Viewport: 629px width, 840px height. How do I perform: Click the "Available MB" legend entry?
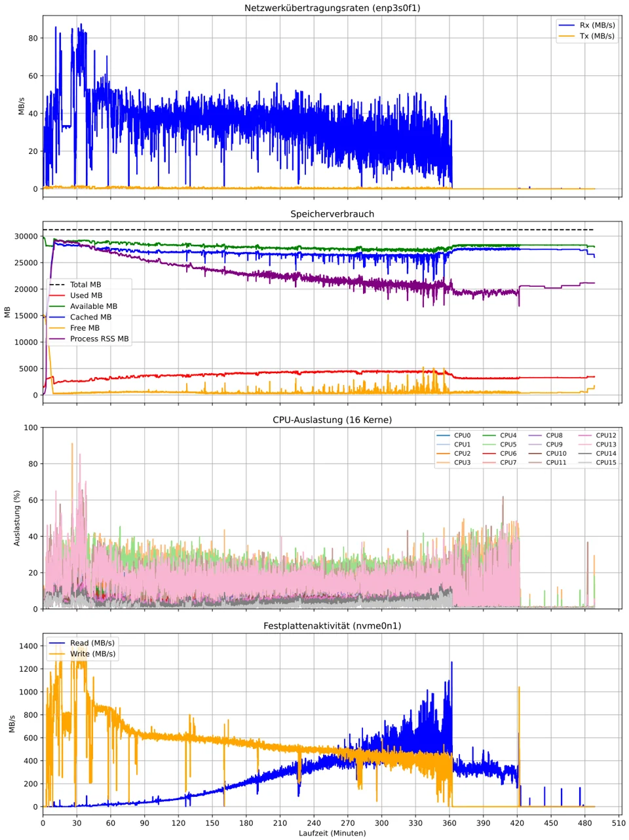[83, 306]
